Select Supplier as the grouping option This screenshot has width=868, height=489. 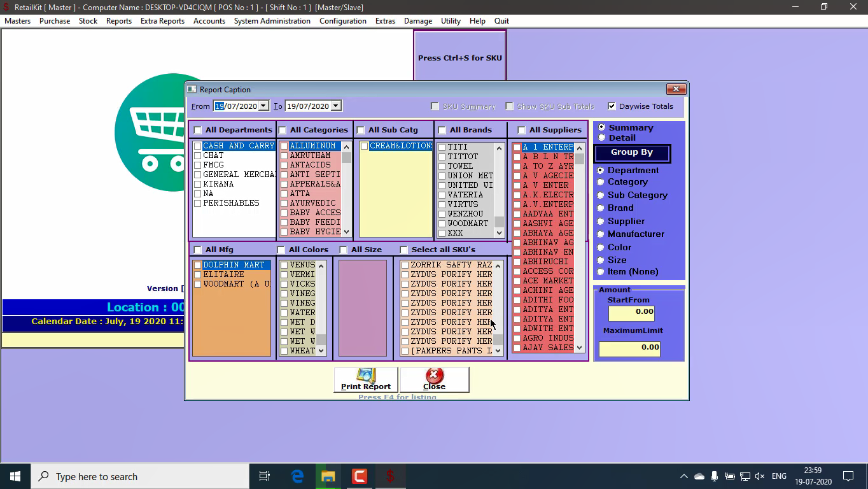pyautogui.click(x=601, y=222)
